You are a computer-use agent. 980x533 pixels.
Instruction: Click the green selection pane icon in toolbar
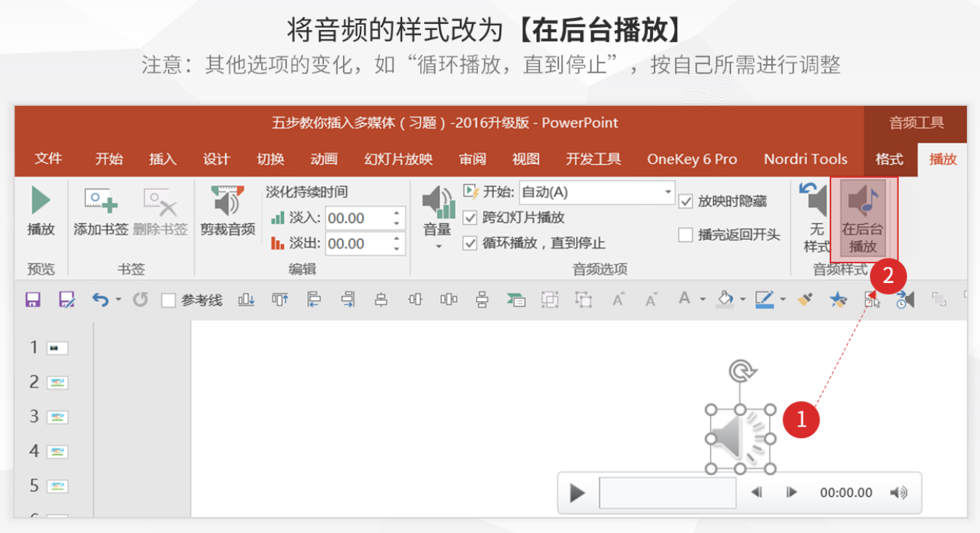[516, 299]
